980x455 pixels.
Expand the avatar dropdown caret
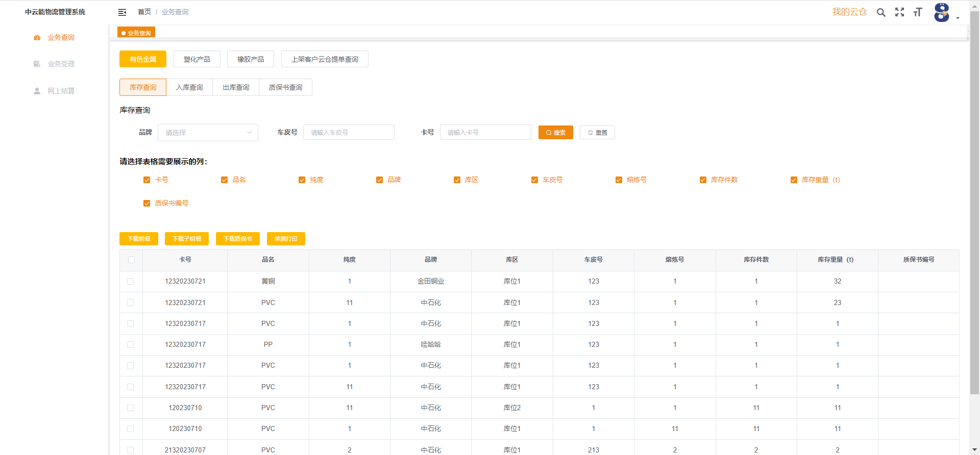coord(958,18)
